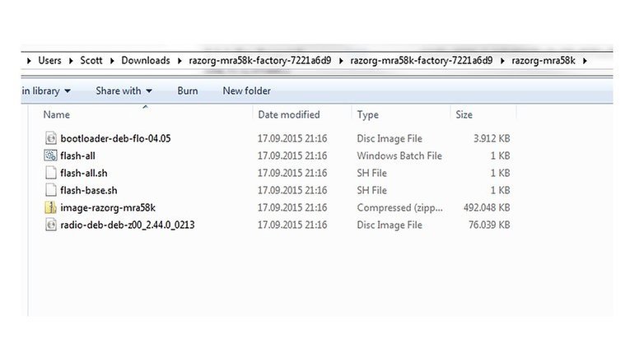Go to first razorg-mra58k-factory-7221a6d9 breadcrumb, after Downloads
644x362 pixels.
tap(259, 60)
